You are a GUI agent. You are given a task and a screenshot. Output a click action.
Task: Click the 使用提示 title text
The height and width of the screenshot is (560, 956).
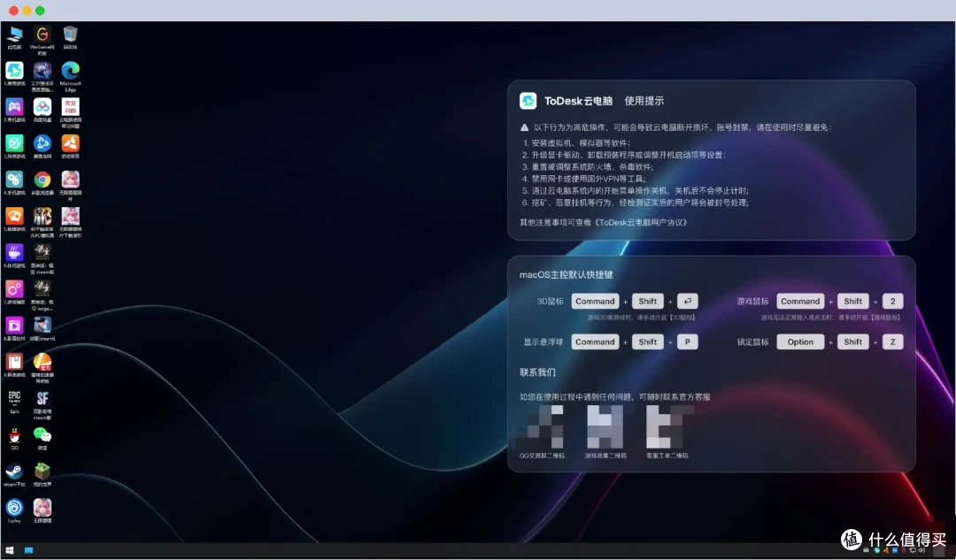pyautogui.click(x=644, y=101)
